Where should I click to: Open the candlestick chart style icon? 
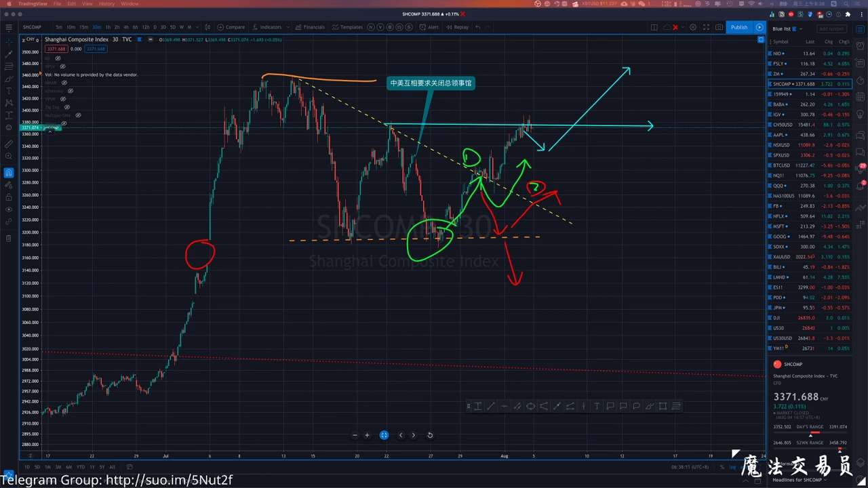coord(206,27)
